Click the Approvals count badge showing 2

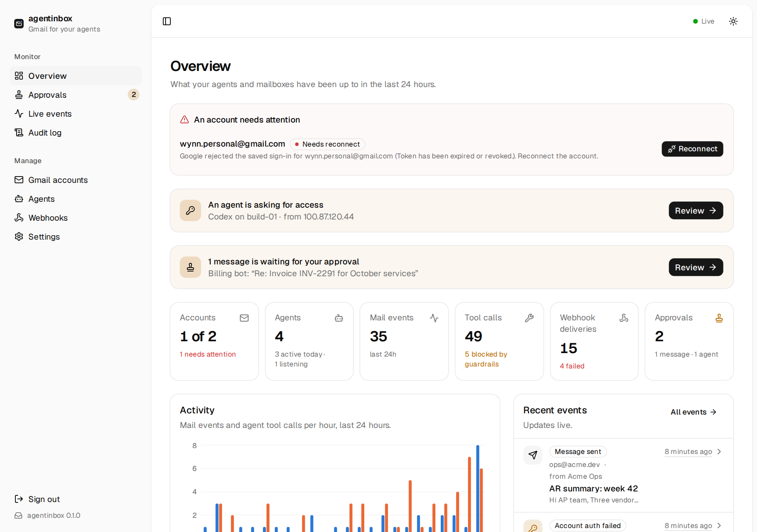pos(134,95)
